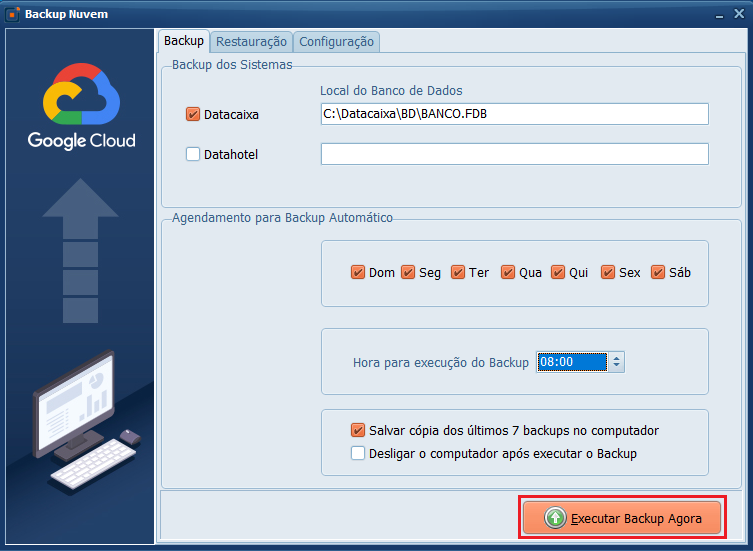Click the empty Datahotel path field

(x=515, y=154)
